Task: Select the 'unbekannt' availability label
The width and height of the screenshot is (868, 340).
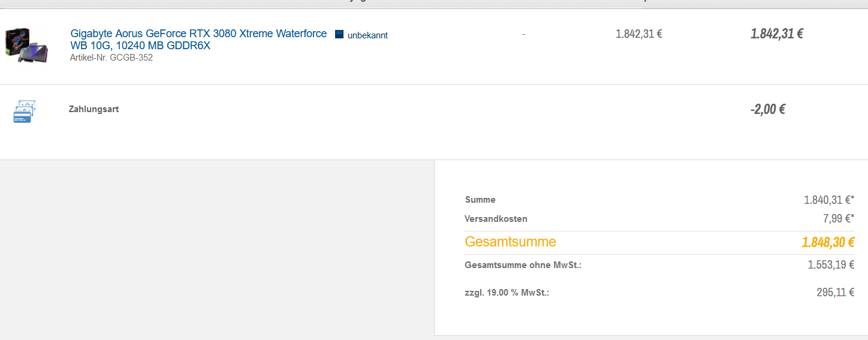Action: coord(367,35)
